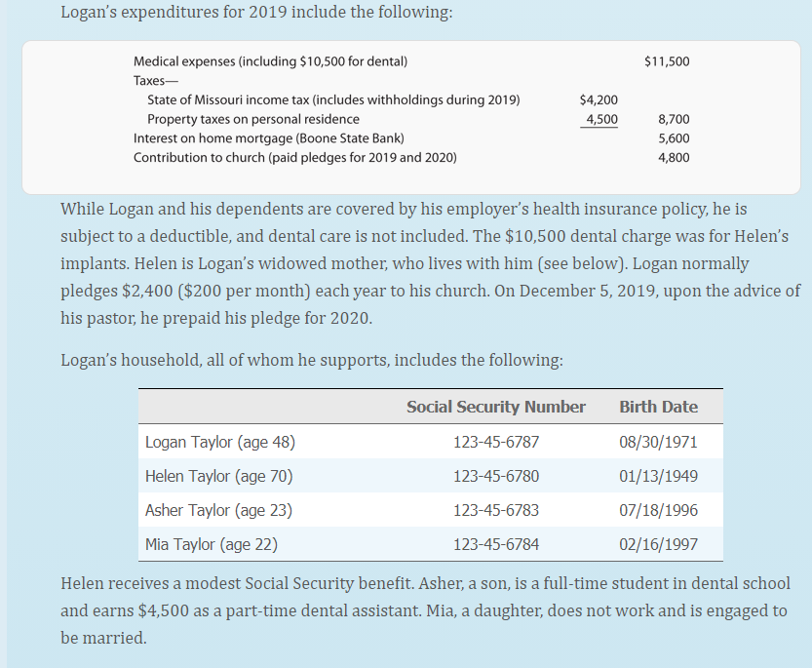812x668 pixels.
Task: Click the birth date 08/30/1971
Action: 658,442
